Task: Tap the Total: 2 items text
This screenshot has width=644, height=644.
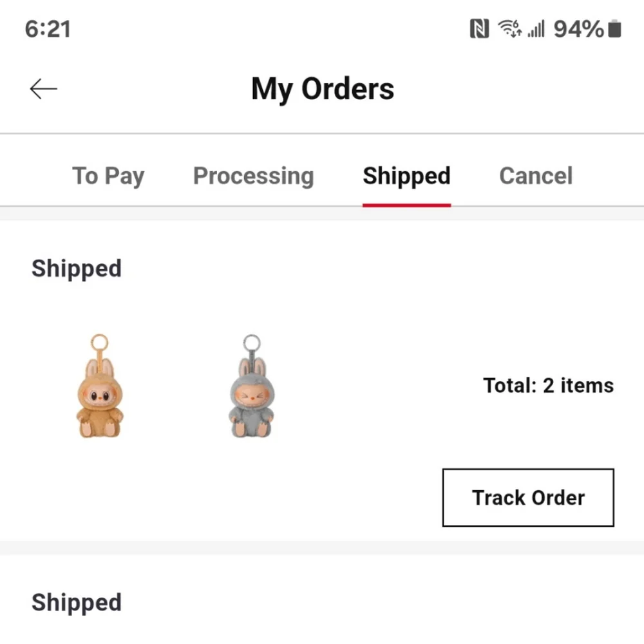Action: (548, 386)
